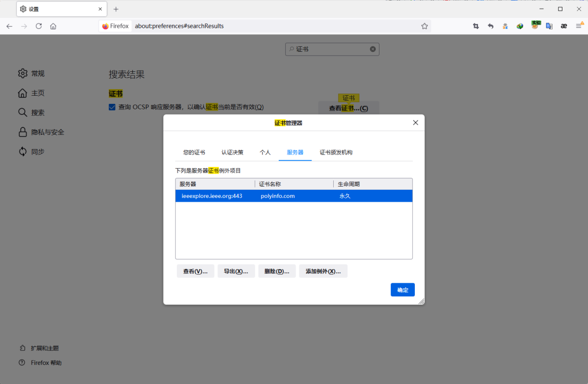Click the polyinfo.com certificate name cell
Screen dimensions: 588x384
[x=278, y=196]
